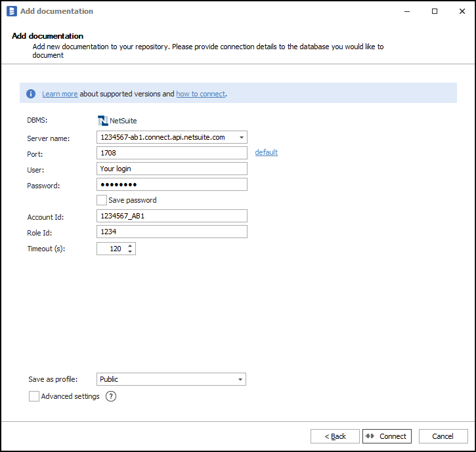Focus the Account Id input field

pyautogui.click(x=171, y=216)
